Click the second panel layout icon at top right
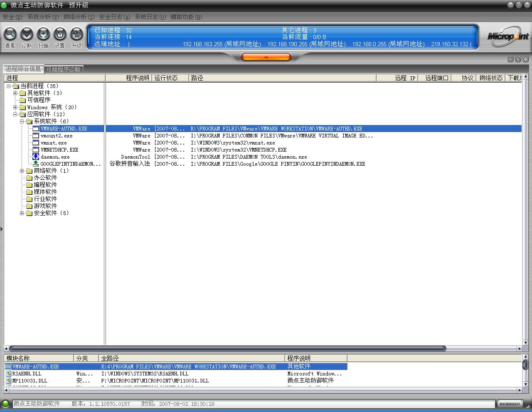The image size is (532, 412). click(518, 59)
